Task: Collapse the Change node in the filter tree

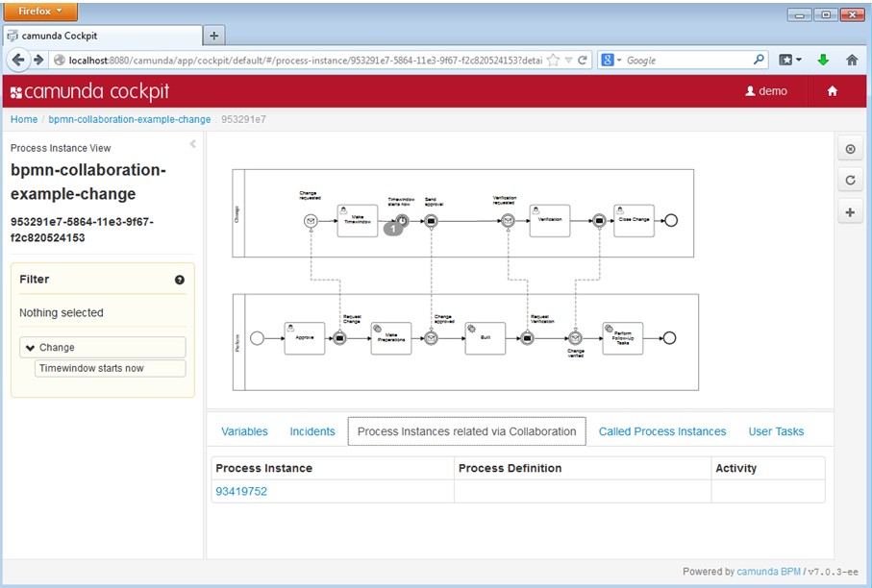Action: (31, 348)
